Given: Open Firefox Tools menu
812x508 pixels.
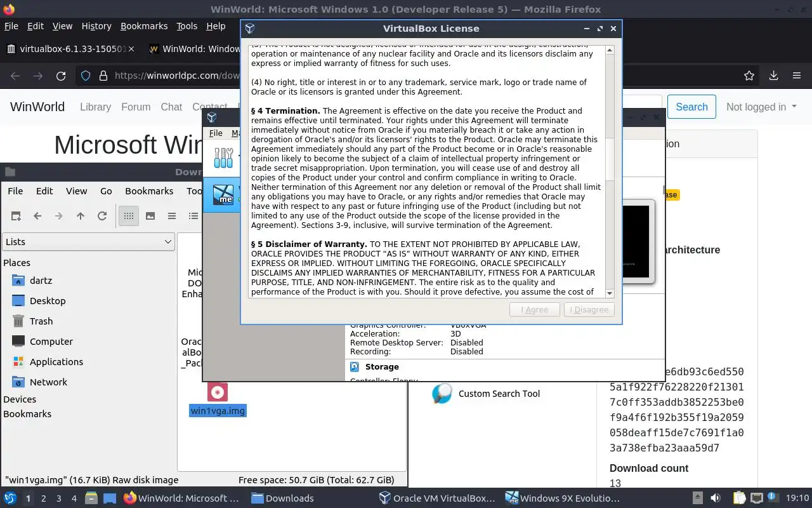Looking at the screenshot, I should 187,26.
